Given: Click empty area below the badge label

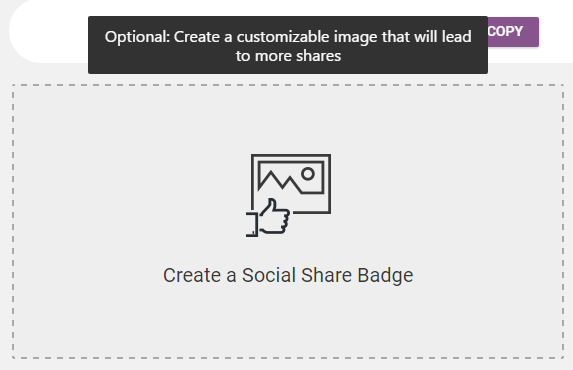Looking at the screenshot, I should pyautogui.click(x=288, y=322).
